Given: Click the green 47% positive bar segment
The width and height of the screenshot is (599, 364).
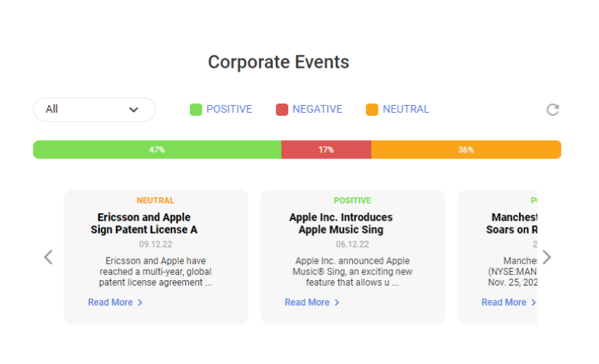Looking at the screenshot, I should [157, 150].
